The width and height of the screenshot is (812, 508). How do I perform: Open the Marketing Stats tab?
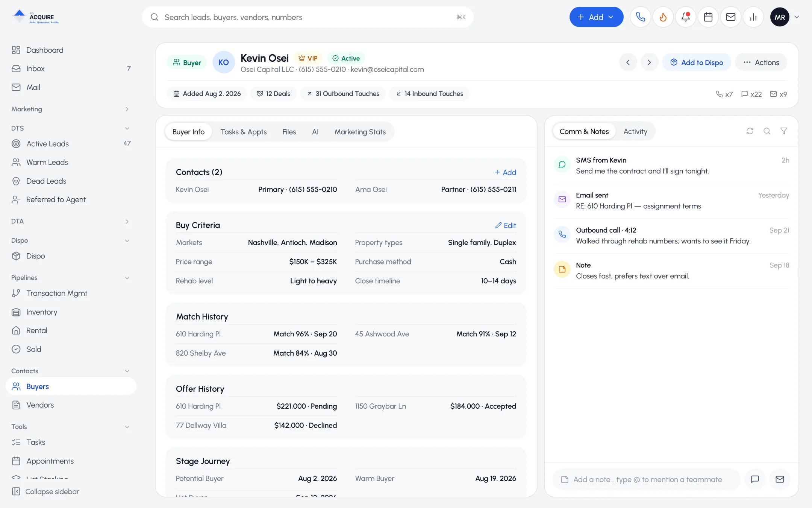pyautogui.click(x=360, y=132)
